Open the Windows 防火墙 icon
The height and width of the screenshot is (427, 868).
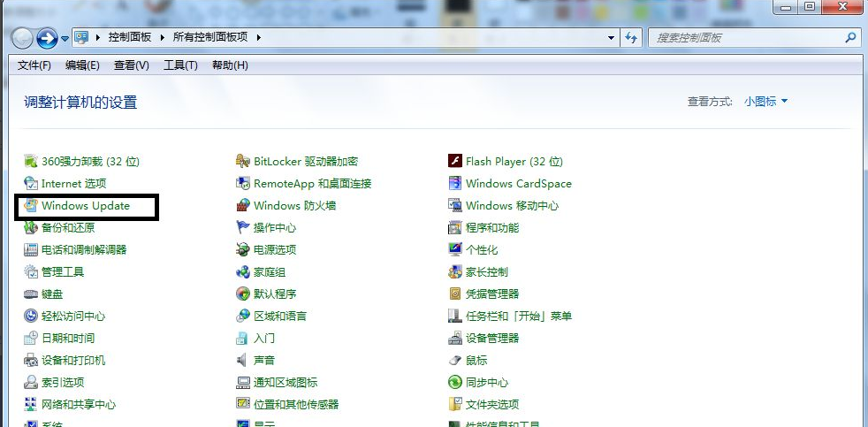tap(243, 206)
